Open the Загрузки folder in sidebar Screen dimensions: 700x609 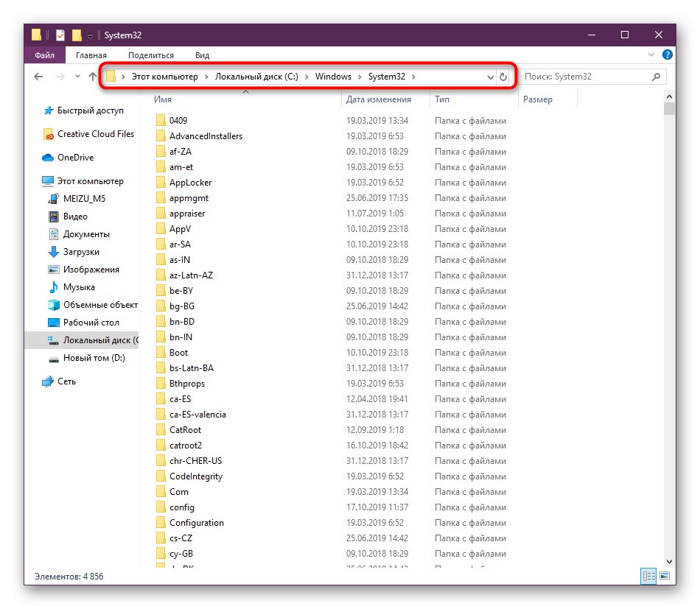pyautogui.click(x=81, y=252)
